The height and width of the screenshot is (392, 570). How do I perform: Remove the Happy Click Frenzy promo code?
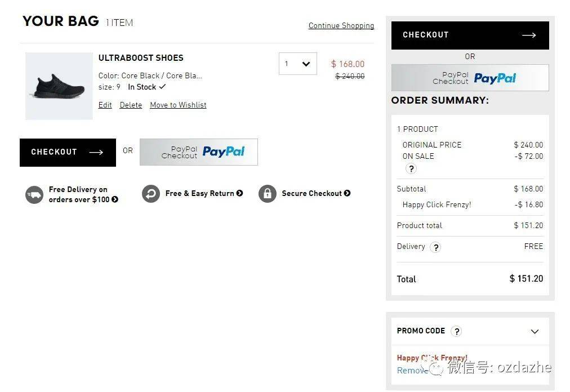point(413,370)
